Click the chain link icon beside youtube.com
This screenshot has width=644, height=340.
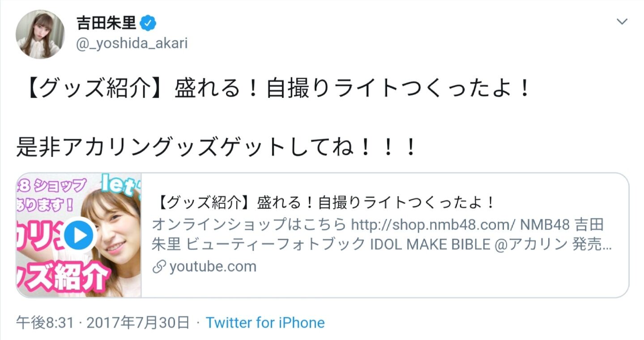[158, 267]
